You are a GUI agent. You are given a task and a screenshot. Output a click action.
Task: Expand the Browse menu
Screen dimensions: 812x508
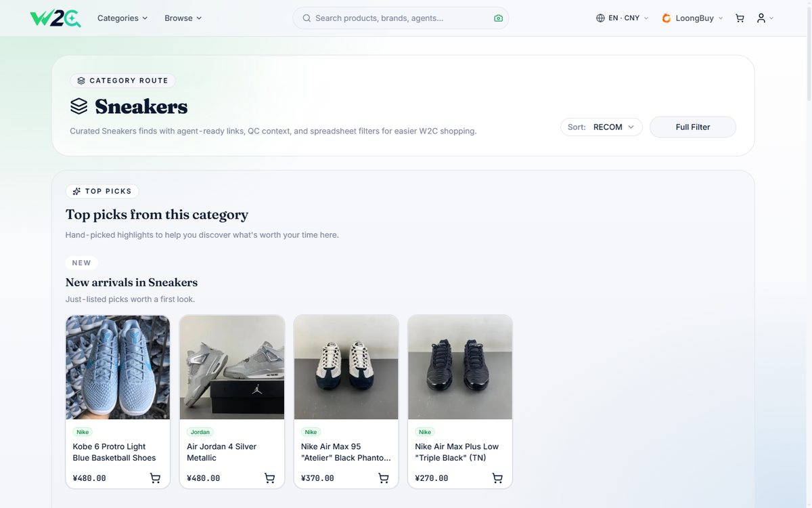pyautogui.click(x=183, y=18)
